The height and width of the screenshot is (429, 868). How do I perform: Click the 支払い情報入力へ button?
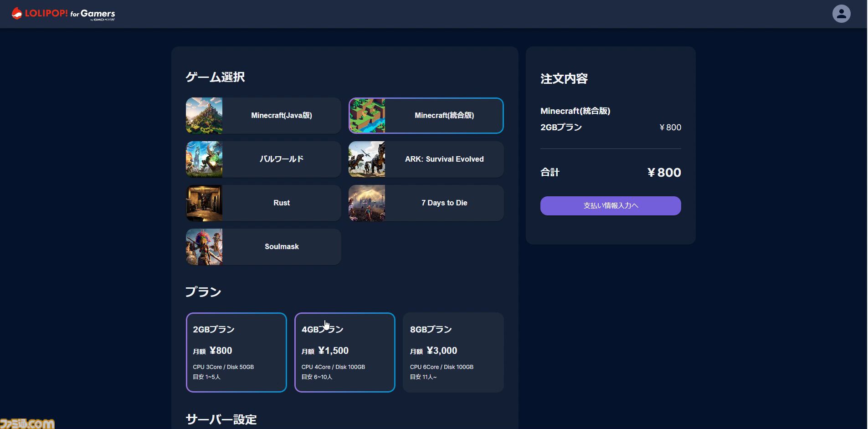(x=611, y=206)
